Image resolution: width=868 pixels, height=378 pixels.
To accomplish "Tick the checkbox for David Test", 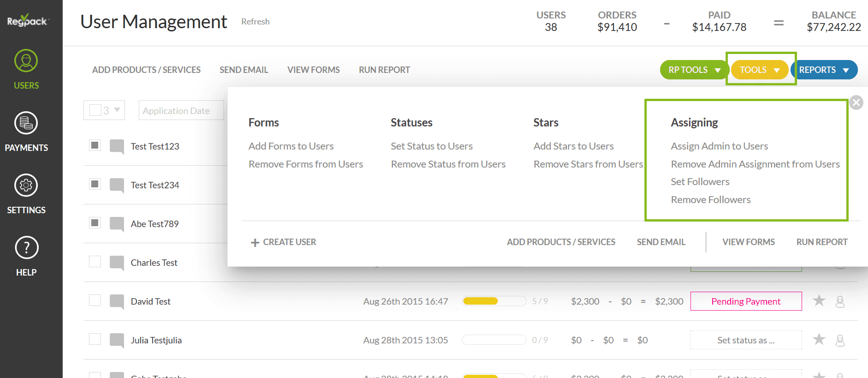I will tap(95, 300).
